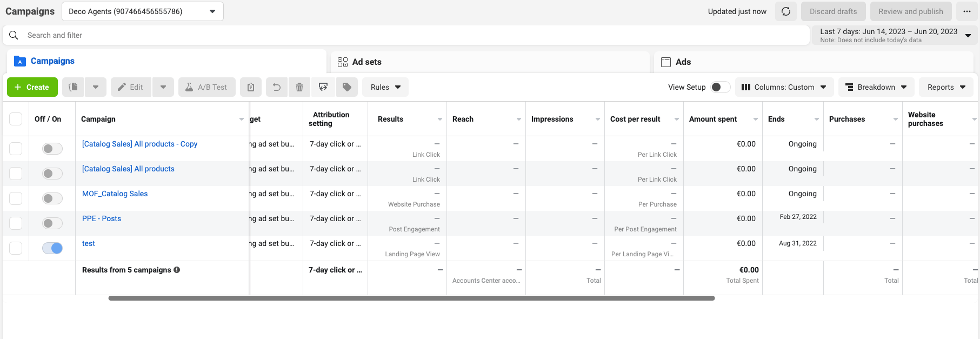The height and width of the screenshot is (339, 980).
Task: Open the dropdown arrow next to the duplicate icon
Action: (96, 87)
